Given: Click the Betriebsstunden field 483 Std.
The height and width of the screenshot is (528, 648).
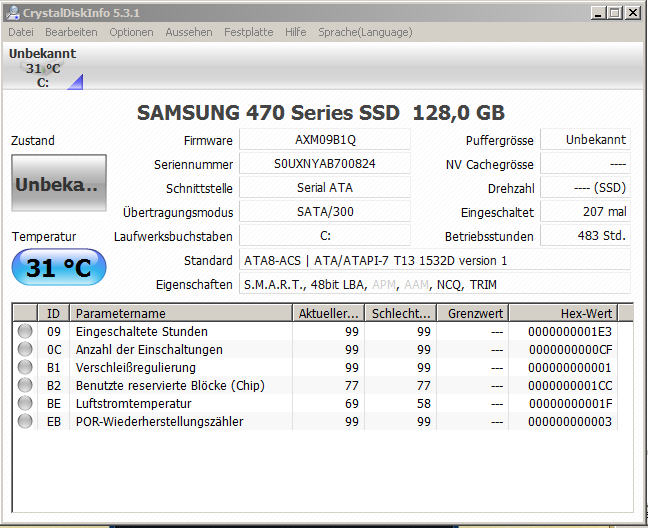Looking at the screenshot, I should pos(585,235).
